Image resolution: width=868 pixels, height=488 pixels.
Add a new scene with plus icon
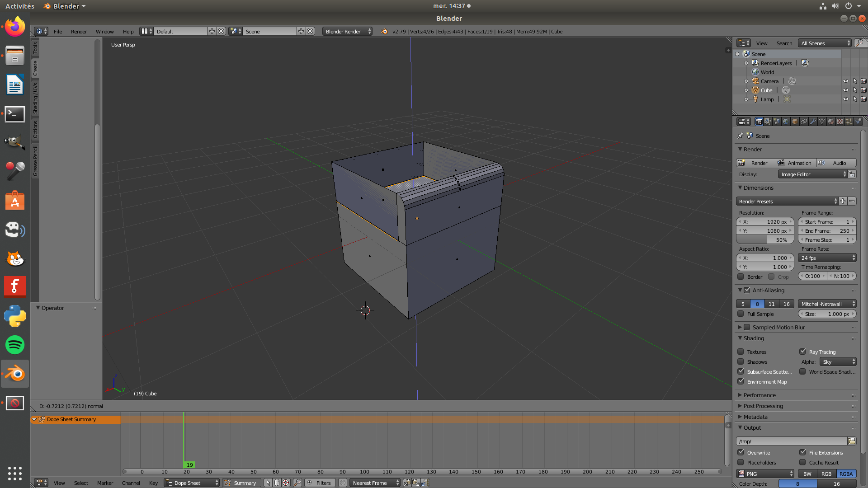click(301, 31)
